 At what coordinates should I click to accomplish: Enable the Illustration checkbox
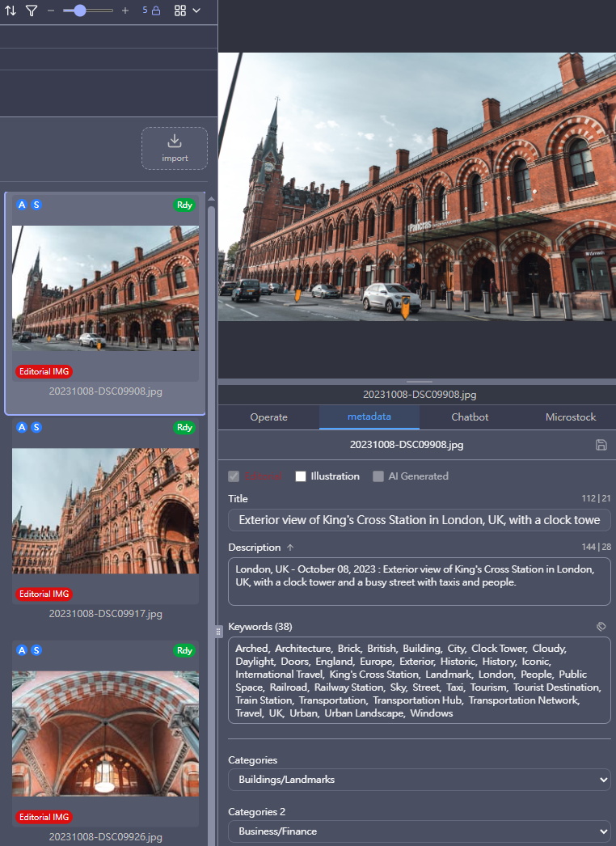(x=301, y=476)
